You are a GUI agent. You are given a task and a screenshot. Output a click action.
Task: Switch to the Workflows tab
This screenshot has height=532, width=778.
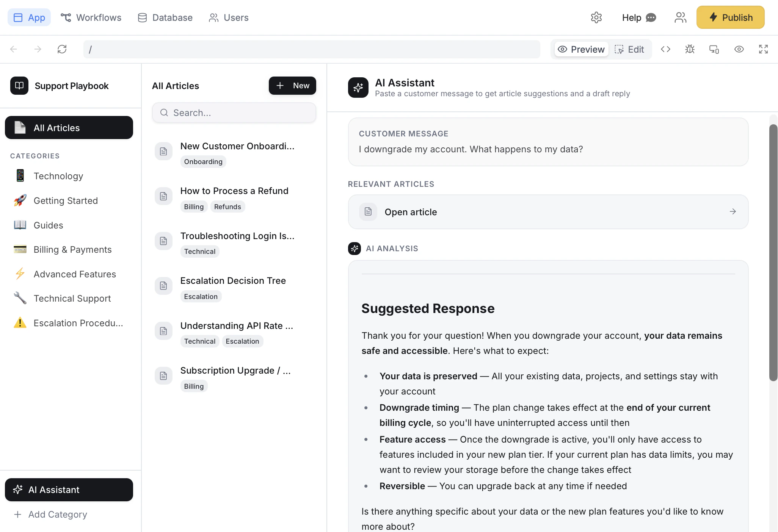91,17
